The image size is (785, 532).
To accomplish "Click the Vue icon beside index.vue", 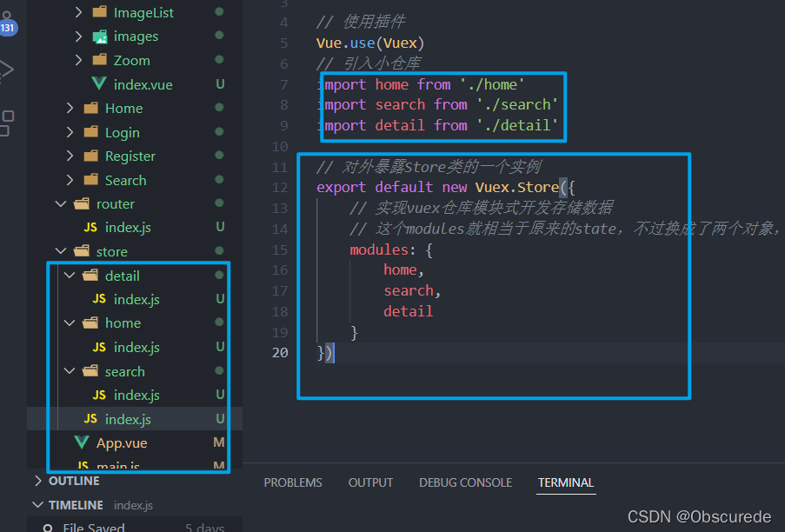I will pyautogui.click(x=99, y=83).
